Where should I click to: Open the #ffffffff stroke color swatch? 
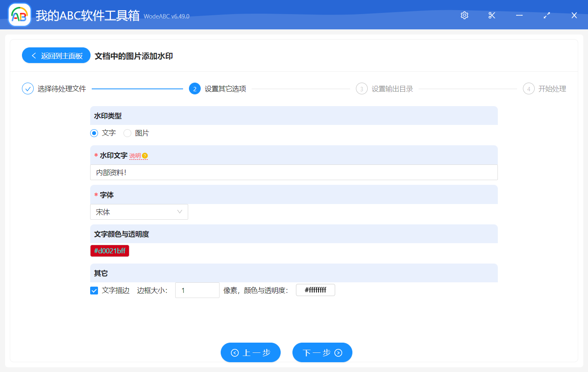(315, 290)
